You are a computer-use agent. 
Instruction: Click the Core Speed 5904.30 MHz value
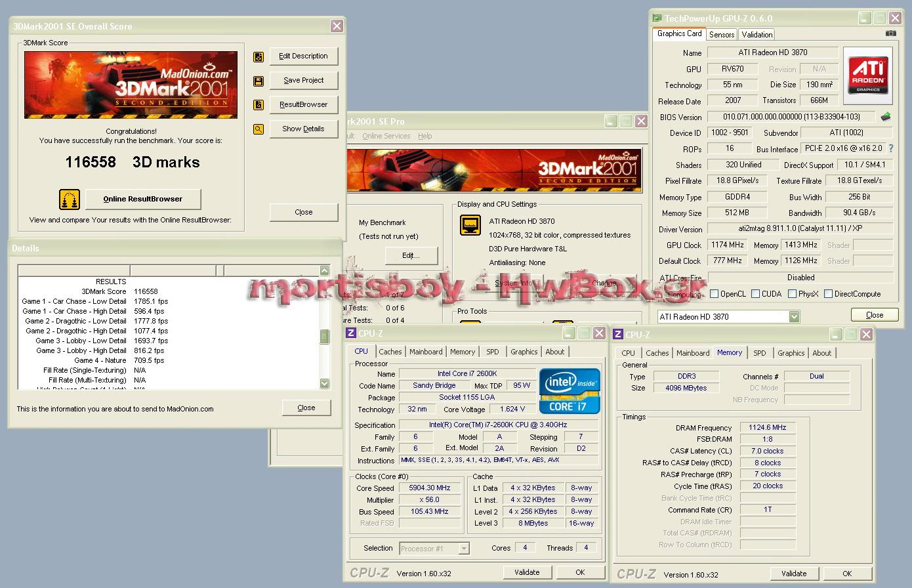click(429, 488)
